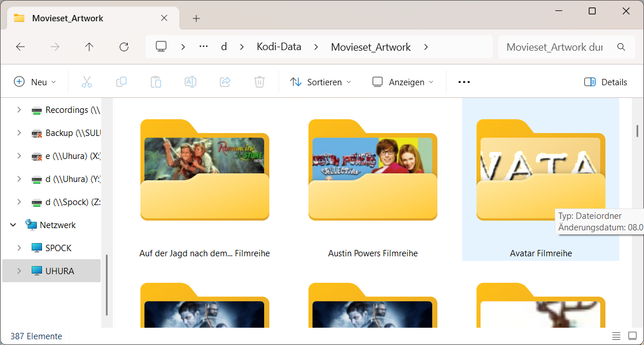Click the d breadcrumb segment
644x345 pixels.
click(224, 47)
